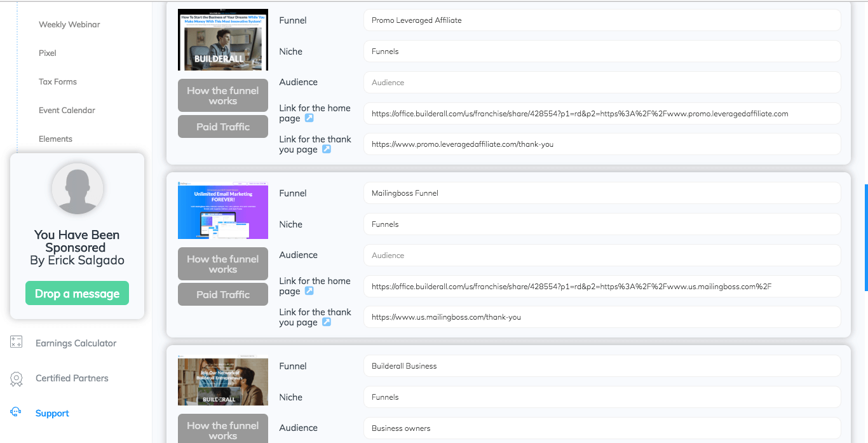
Task: Click How the funnel works for Mailingboss Funnel
Action: pos(223,264)
